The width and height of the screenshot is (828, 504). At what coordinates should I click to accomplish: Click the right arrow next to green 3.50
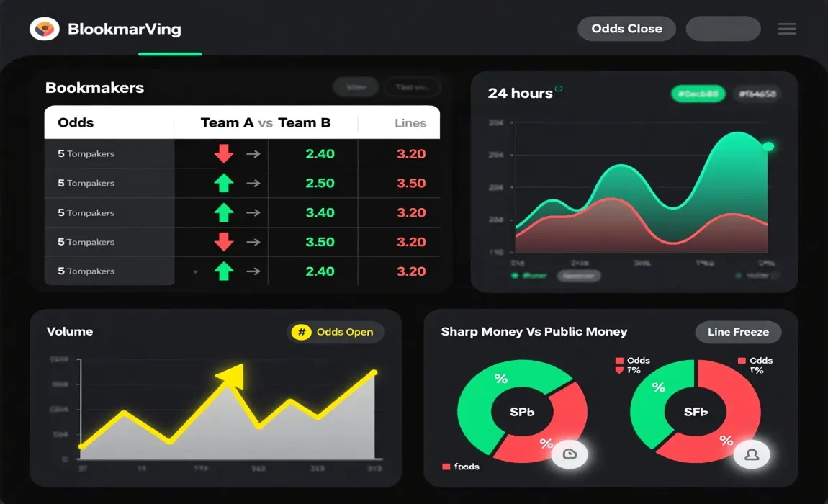253,242
